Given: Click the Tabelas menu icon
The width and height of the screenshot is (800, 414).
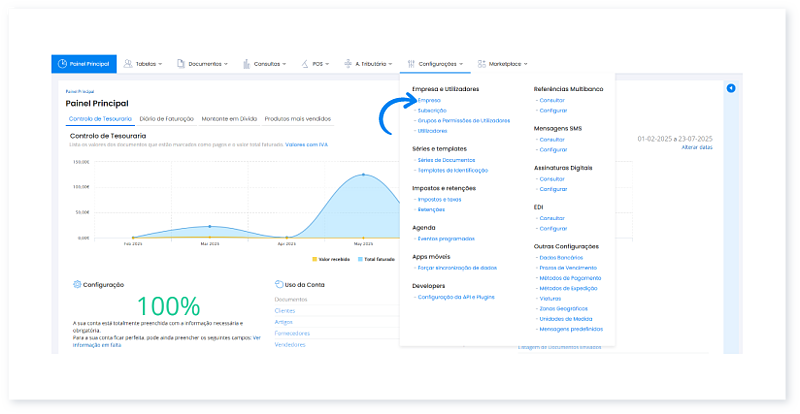Looking at the screenshot, I should 129,64.
